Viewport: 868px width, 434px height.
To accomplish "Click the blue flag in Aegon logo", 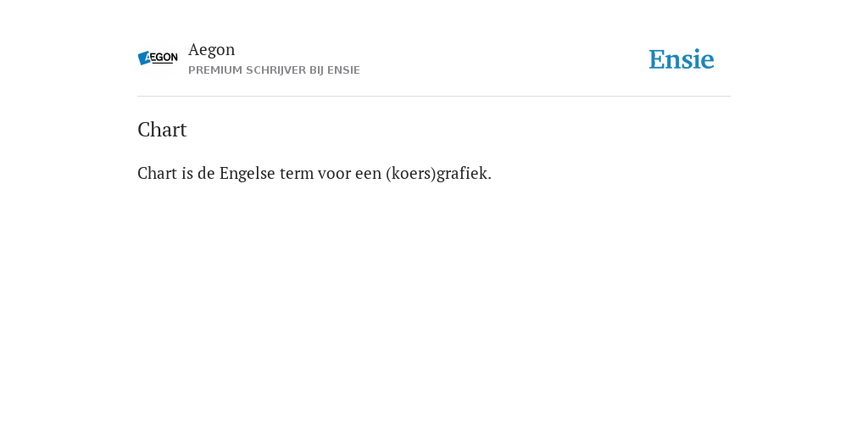I will pyautogui.click(x=144, y=58).
